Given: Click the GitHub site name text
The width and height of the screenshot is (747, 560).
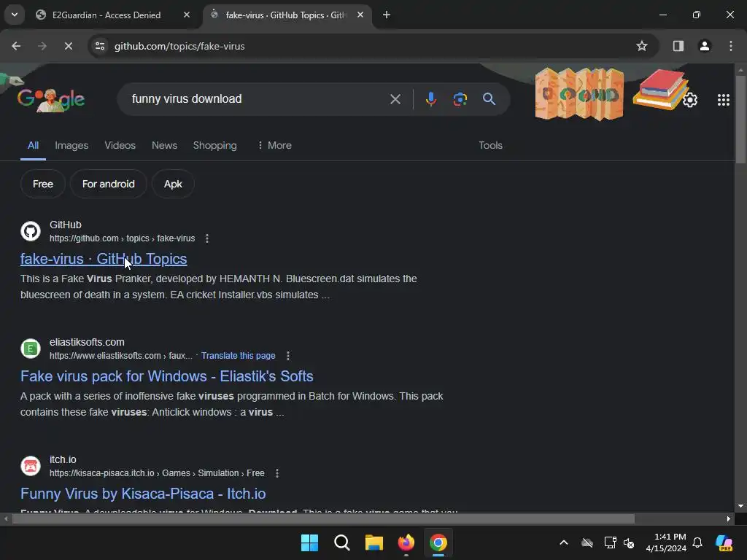Looking at the screenshot, I should pos(65,225).
